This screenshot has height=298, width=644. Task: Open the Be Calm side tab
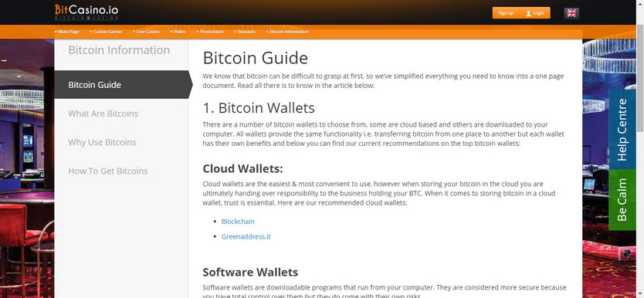(x=622, y=200)
